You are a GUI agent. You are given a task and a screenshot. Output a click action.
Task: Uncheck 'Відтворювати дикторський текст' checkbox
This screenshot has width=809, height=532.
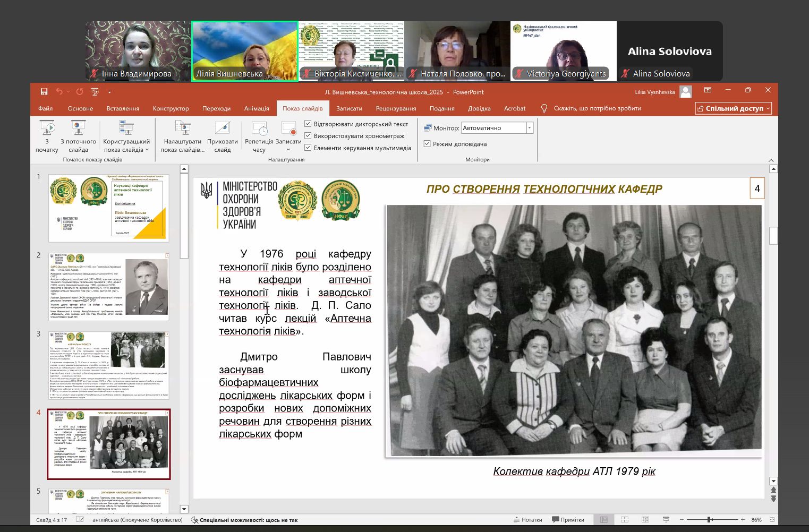308,124
